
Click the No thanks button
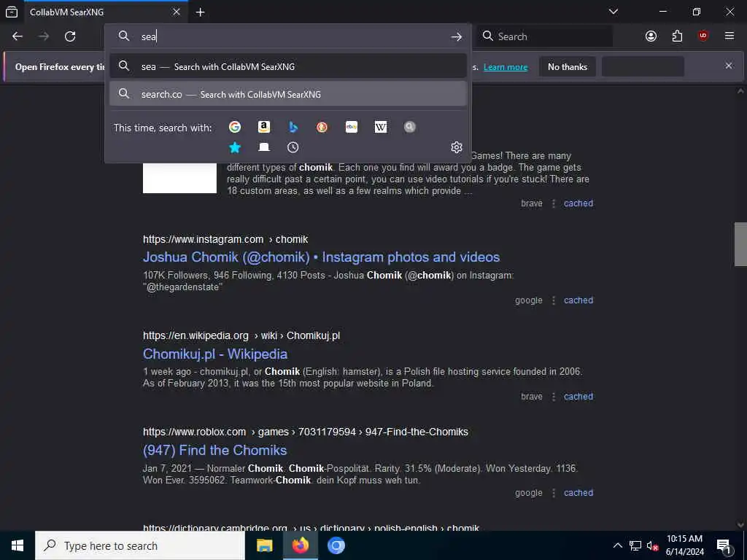tap(568, 67)
